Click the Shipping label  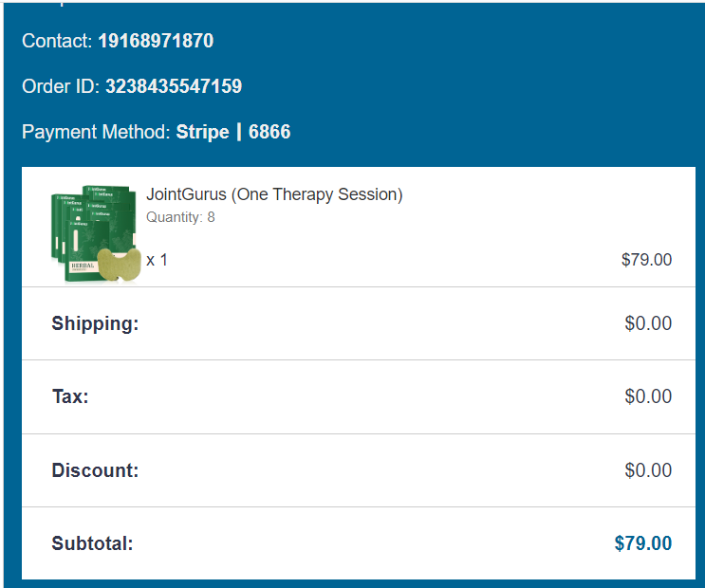coord(95,323)
